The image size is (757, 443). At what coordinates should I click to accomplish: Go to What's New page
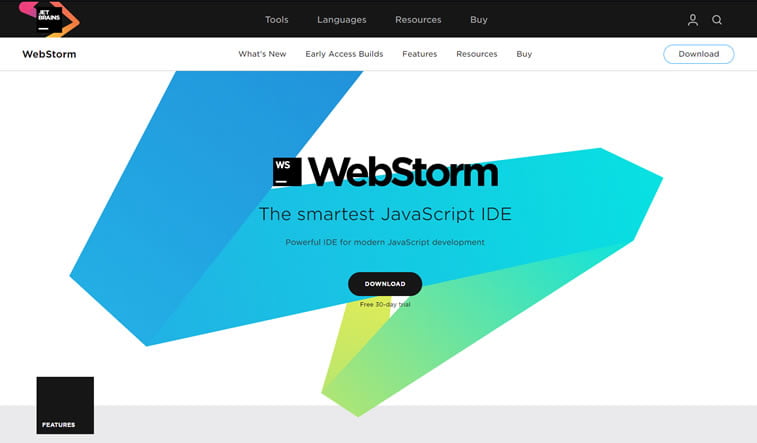[x=262, y=54]
